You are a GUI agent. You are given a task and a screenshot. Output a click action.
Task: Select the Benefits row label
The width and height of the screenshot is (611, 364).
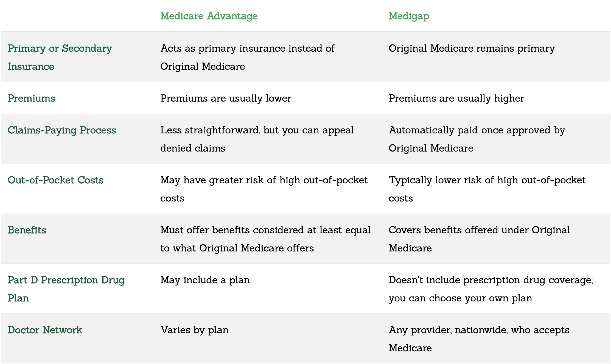coord(27,230)
